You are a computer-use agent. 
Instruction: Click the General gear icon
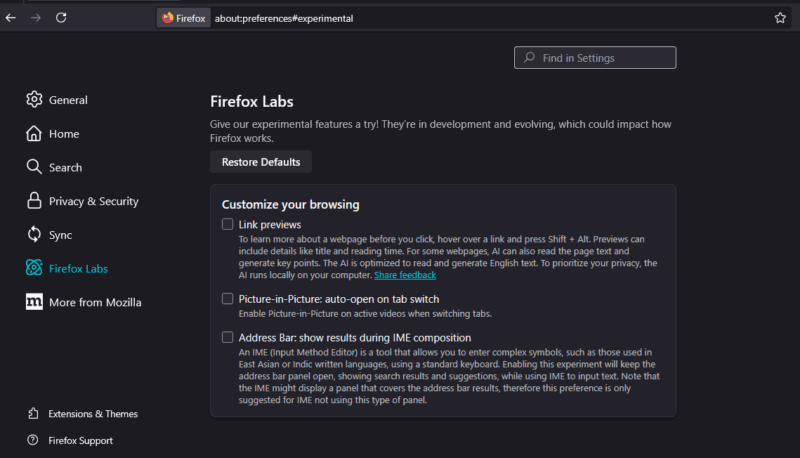[34, 100]
